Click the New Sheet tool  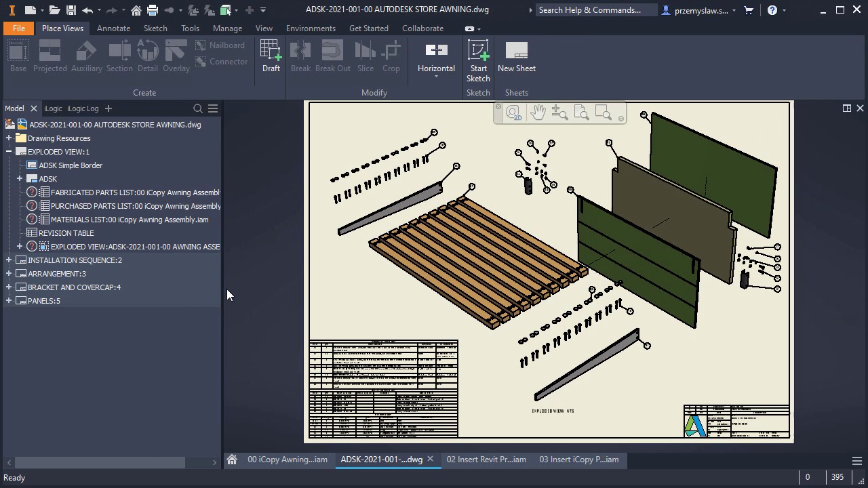point(517,56)
